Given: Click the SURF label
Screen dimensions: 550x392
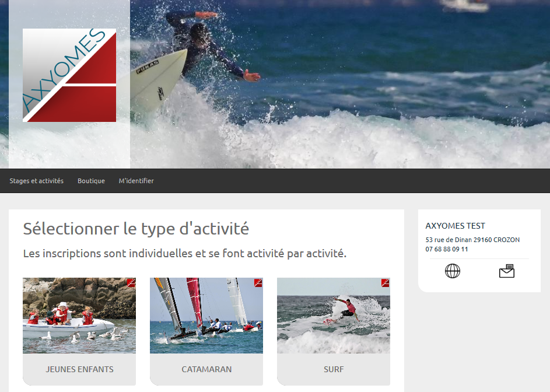Looking at the screenshot, I should pyautogui.click(x=334, y=369).
